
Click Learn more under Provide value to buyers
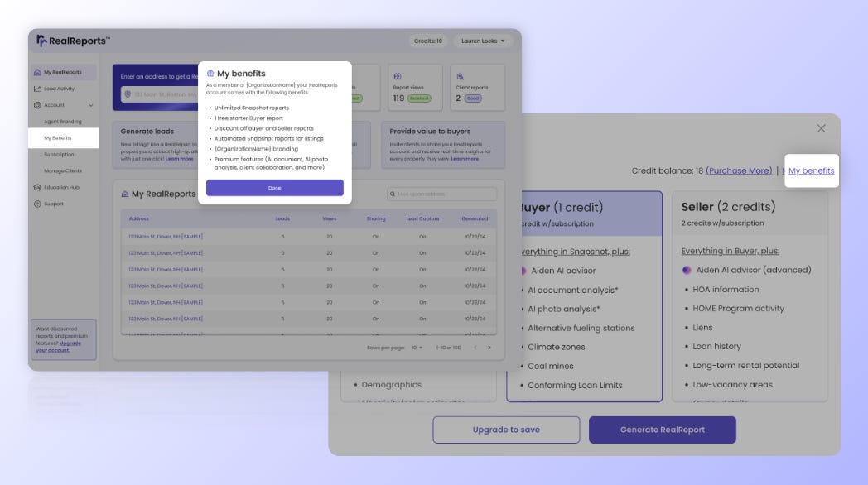[465, 159]
